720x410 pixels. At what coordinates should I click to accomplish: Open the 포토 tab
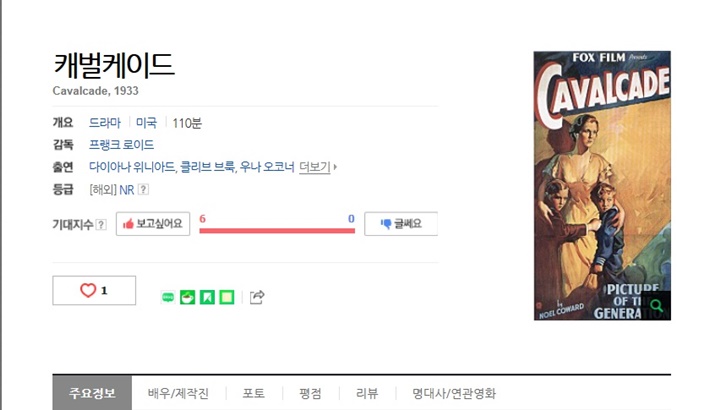(x=253, y=393)
